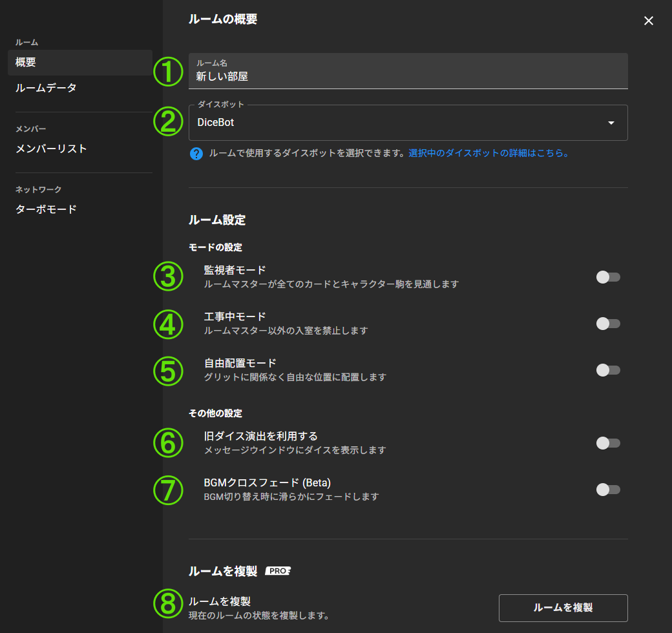Toggle BGMクロスフェード (Beta) switch

608,490
